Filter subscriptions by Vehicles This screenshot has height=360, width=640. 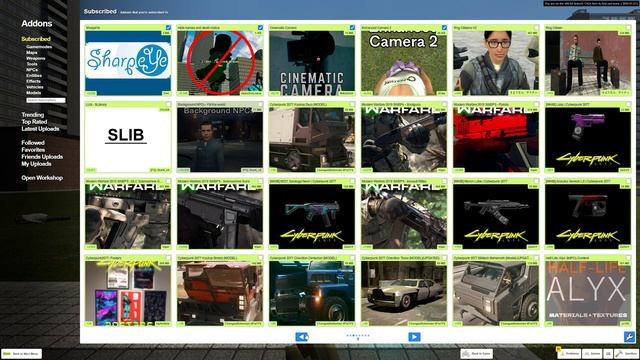coord(35,87)
